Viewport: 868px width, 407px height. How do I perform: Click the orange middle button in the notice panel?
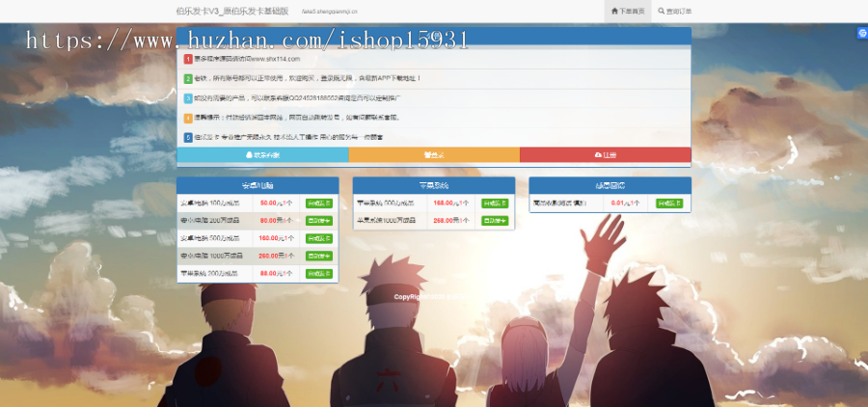tap(434, 155)
